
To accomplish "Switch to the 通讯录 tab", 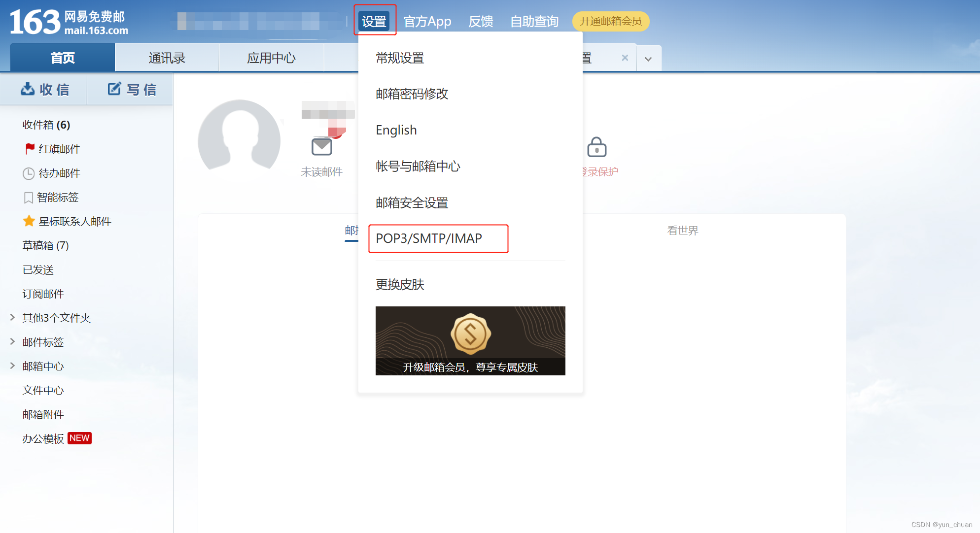I will pyautogui.click(x=167, y=58).
